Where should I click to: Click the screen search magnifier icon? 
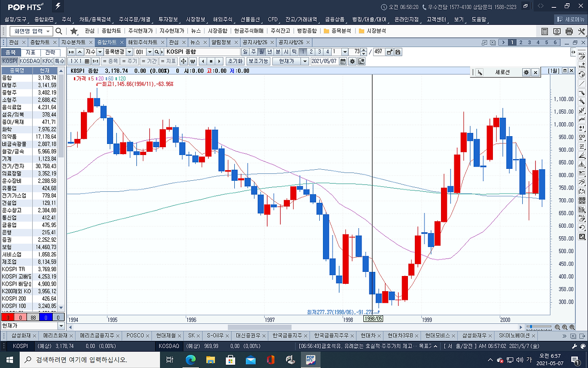pos(59,31)
